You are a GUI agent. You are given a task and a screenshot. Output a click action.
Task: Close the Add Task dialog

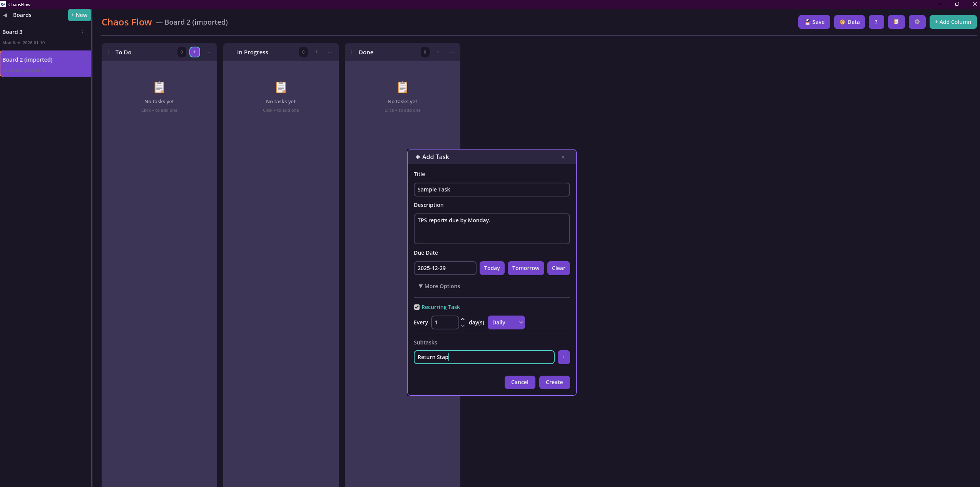point(563,157)
